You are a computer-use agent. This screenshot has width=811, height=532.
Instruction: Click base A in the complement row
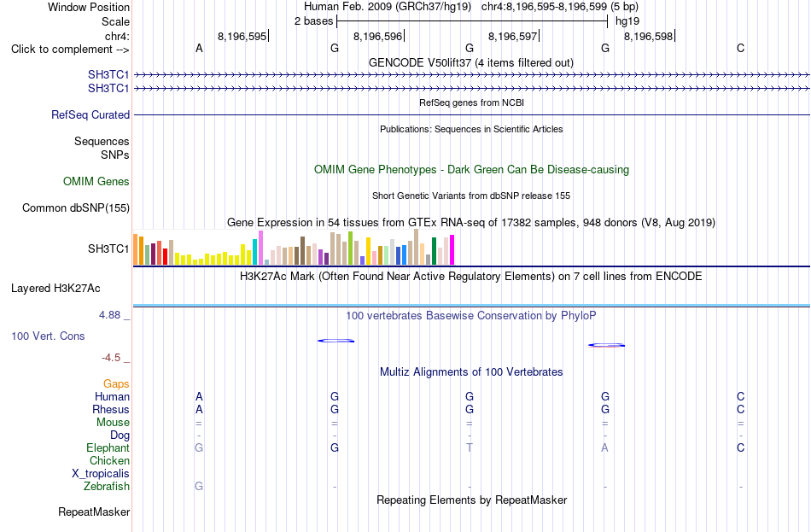point(199,48)
